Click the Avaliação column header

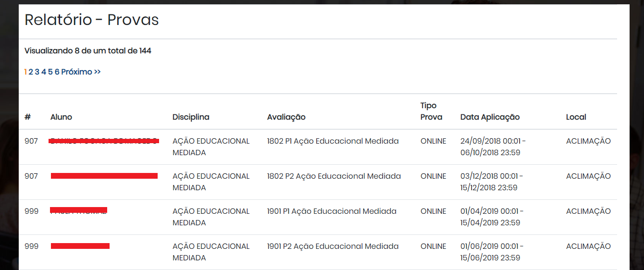coord(286,117)
